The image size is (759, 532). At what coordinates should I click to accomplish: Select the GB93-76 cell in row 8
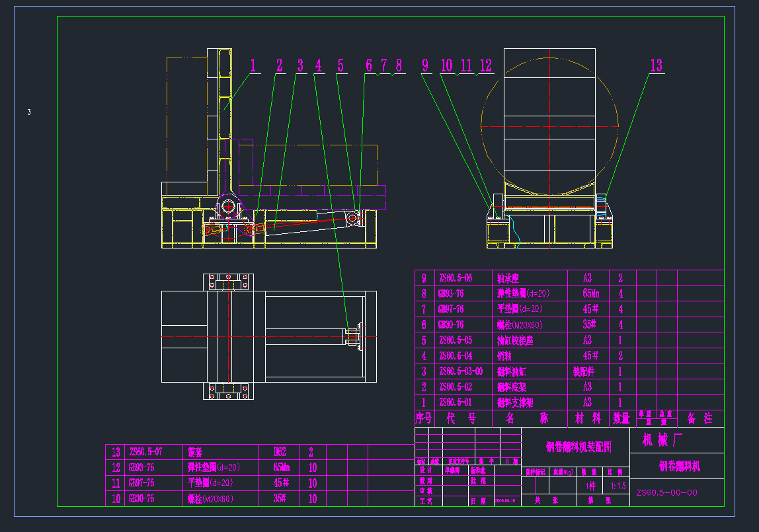450,293
